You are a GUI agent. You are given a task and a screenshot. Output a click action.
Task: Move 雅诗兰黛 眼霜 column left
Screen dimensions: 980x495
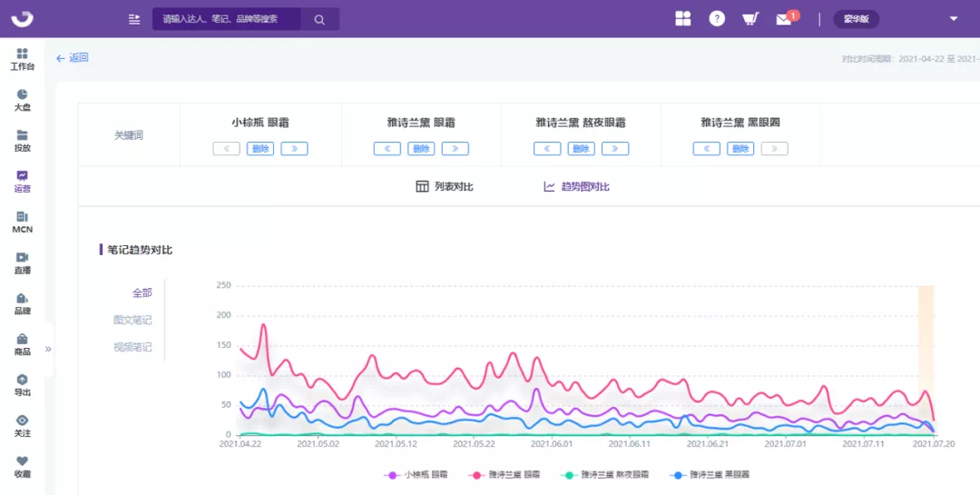point(387,149)
